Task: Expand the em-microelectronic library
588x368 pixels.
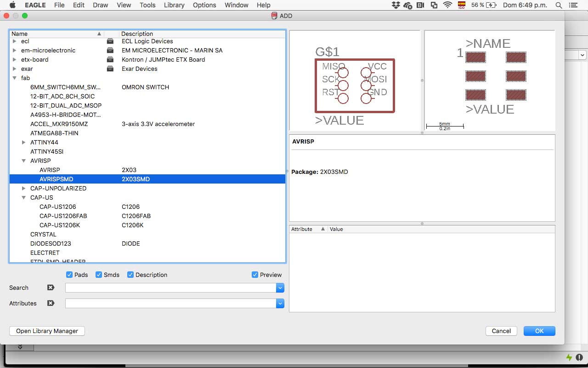Action: point(14,50)
